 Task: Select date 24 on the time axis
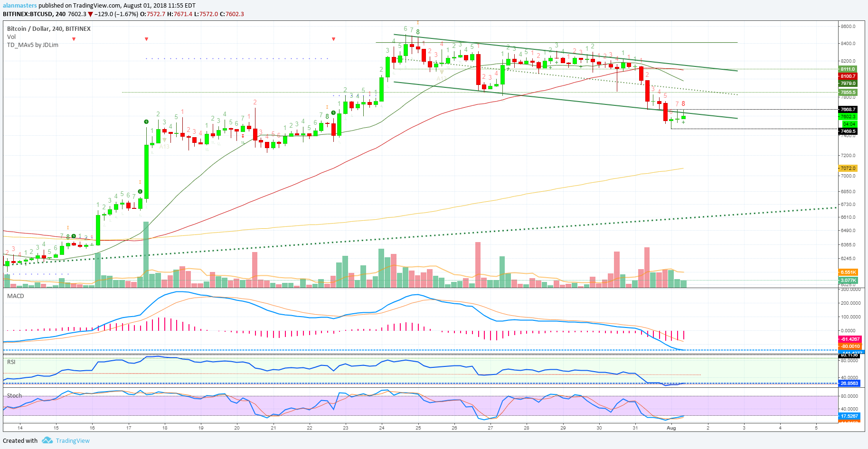coord(382,428)
